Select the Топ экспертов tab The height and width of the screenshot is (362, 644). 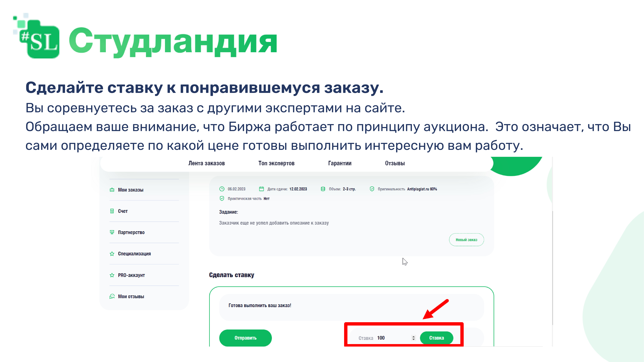coord(276,163)
